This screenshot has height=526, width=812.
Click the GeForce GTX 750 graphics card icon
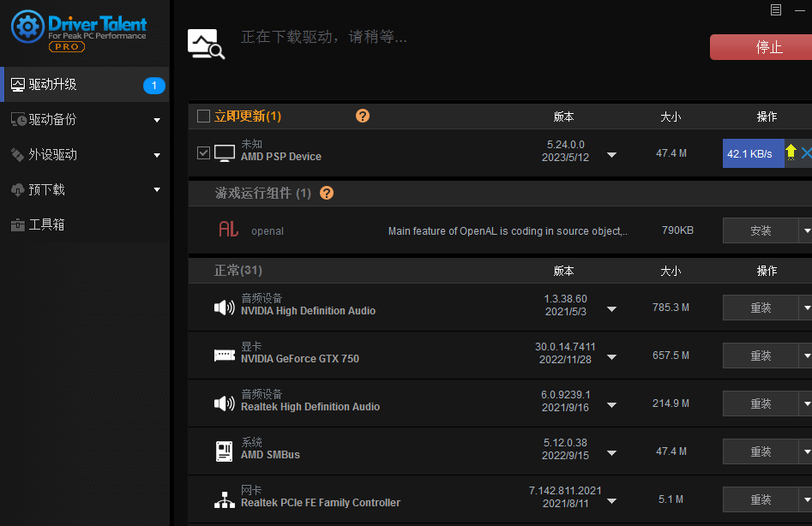(x=225, y=356)
